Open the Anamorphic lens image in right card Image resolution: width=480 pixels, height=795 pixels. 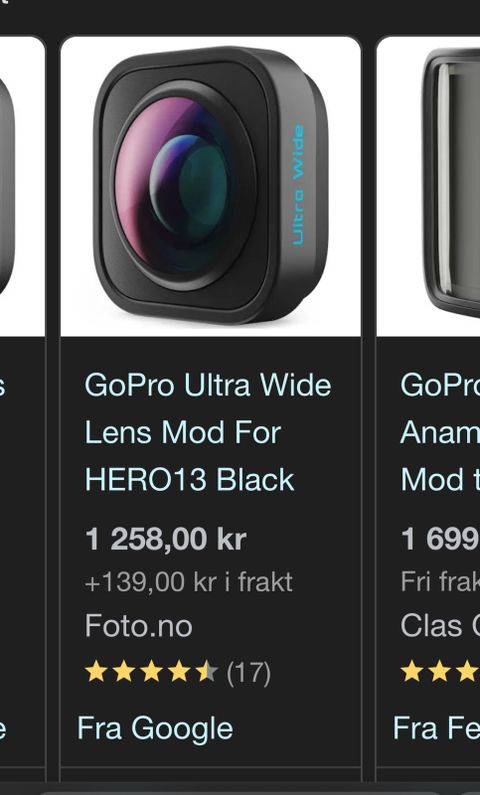[x=428, y=186]
